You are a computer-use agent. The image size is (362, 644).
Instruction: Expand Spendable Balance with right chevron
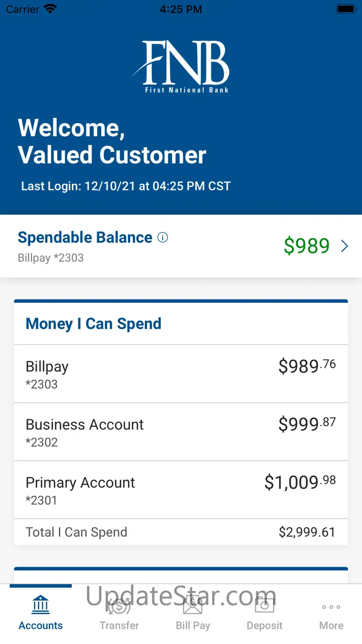click(x=344, y=246)
